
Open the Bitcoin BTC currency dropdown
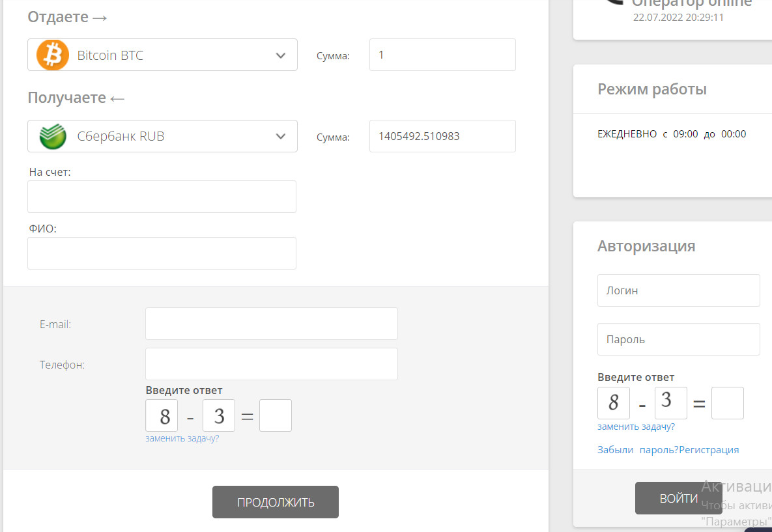coord(280,55)
